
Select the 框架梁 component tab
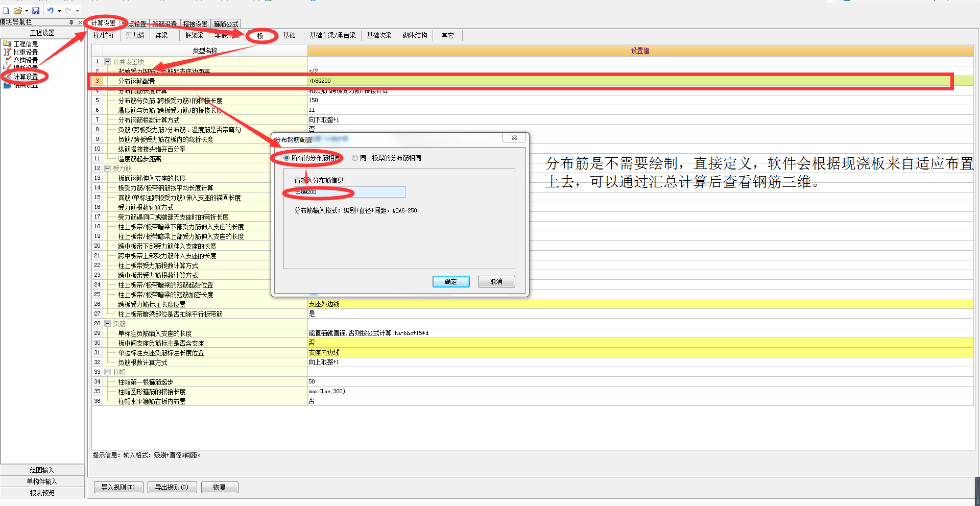195,35
